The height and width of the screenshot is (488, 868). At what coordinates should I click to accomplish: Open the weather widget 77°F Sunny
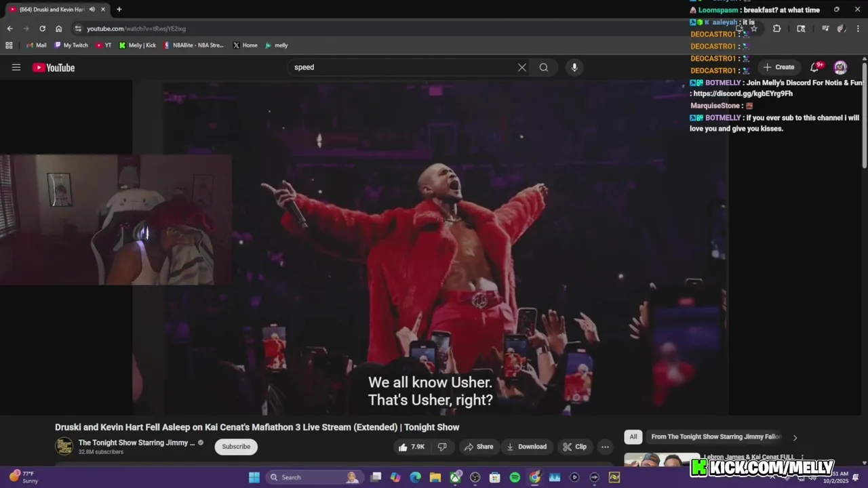coord(23,477)
